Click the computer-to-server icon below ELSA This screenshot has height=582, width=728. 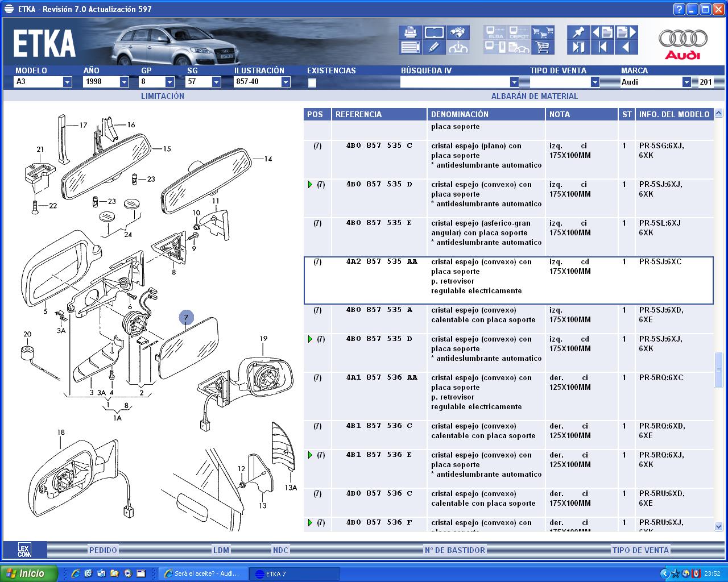(x=495, y=47)
